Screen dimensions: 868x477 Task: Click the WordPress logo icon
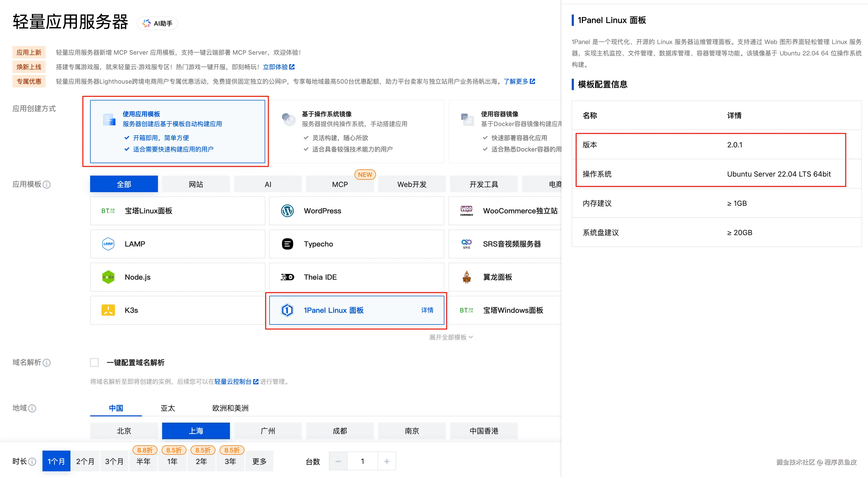tap(287, 211)
